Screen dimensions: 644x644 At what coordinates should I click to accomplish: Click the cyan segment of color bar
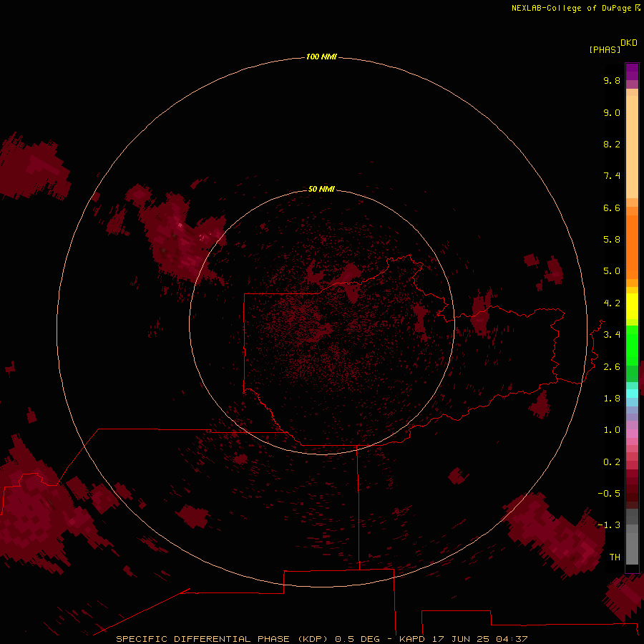[632, 394]
